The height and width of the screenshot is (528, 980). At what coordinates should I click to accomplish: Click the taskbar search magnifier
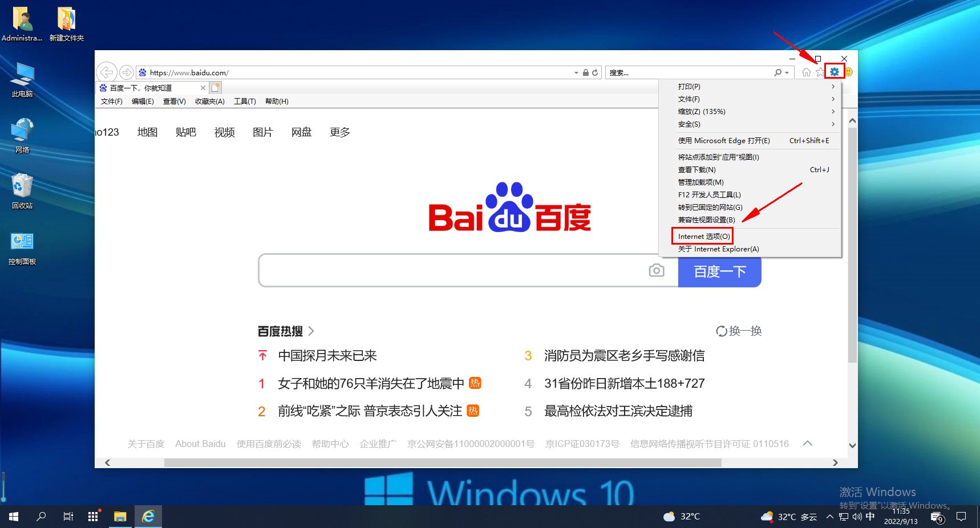[41, 517]
